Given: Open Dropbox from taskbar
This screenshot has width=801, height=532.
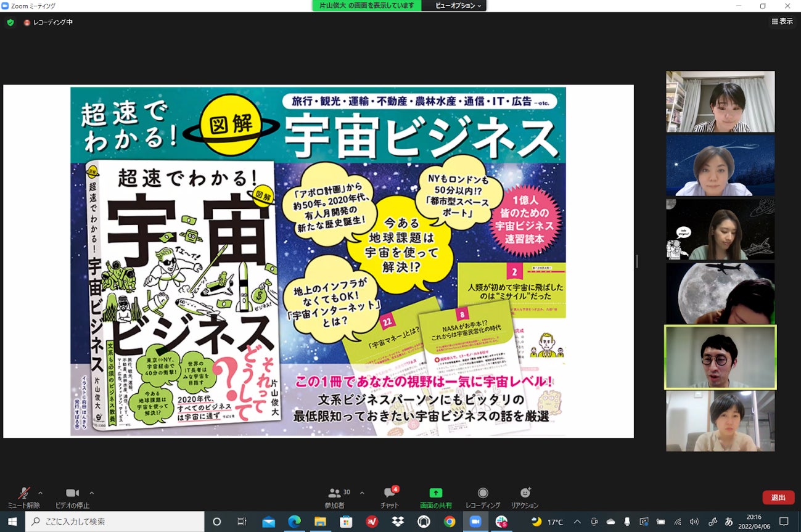Looking at the screenshot, I should [x=398, y=522].
